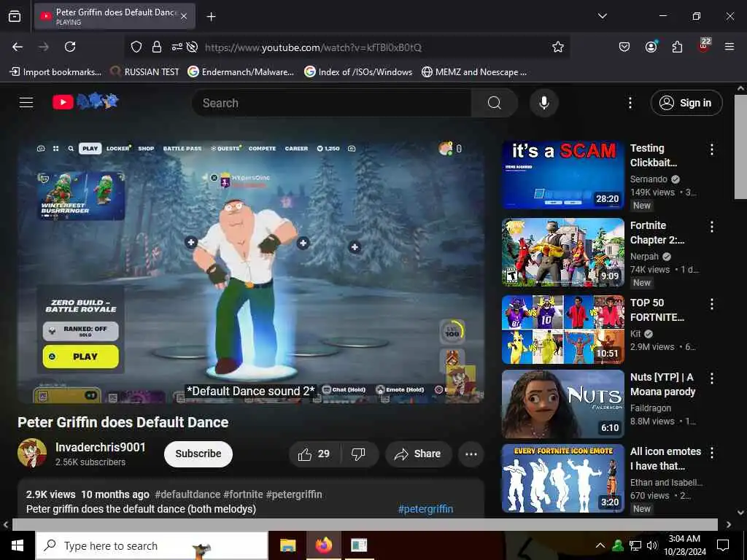The height and width of the screenshot is (560, 747).
Task: Open the site permissions icon in address bar
Action: (x=177, y=47)
